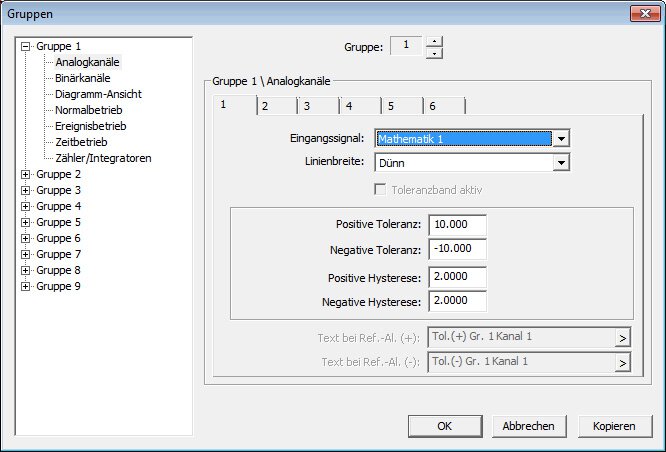Image resolution: width=666 pixels, height=452 pixels.
Task: Select Zähler/Integratoren tree entry
Action: (x=103, y=158)
